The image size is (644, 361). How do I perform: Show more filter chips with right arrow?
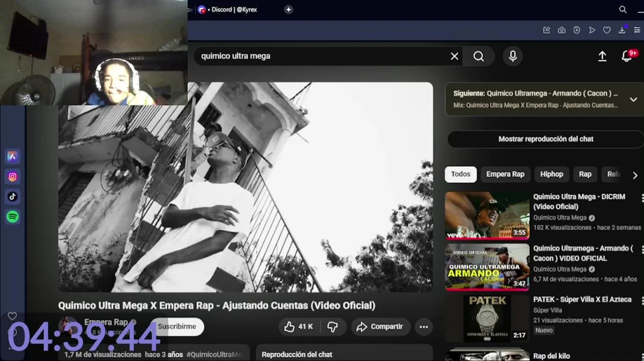(635, 175)
